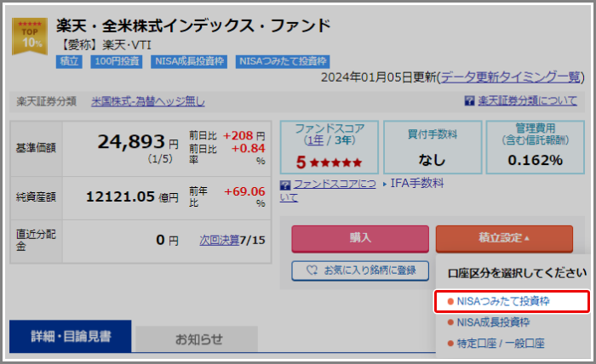The image size is (596, 364).
Task: Click the 12121.05 億円 net assets value
Action: [132, 197]
